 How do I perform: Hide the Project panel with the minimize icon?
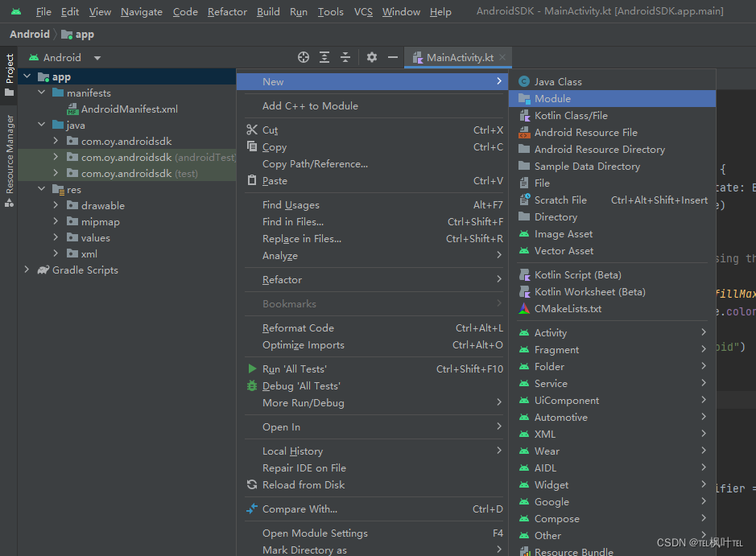click(x=393, y=57)
